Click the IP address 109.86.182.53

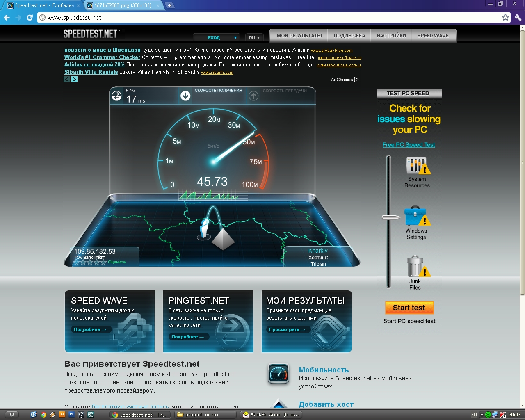95,251
